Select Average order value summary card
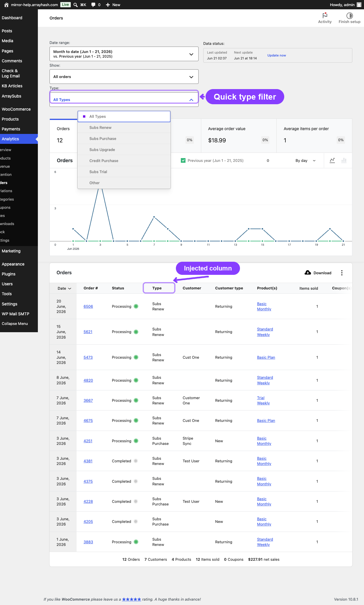 pos(239,136)
